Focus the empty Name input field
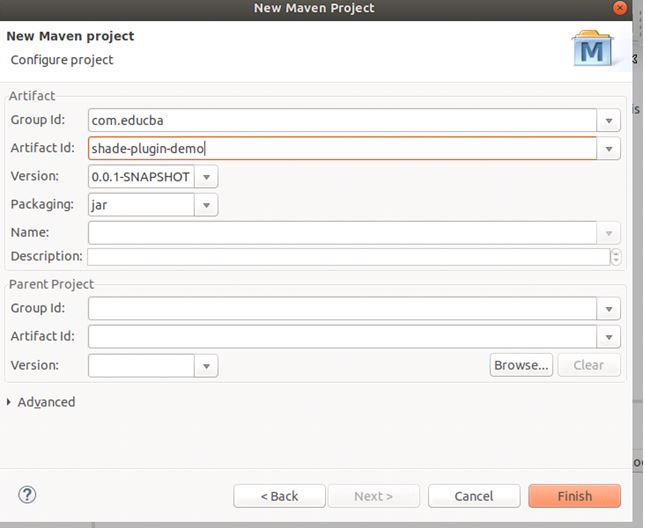 (x=342, y=233)
